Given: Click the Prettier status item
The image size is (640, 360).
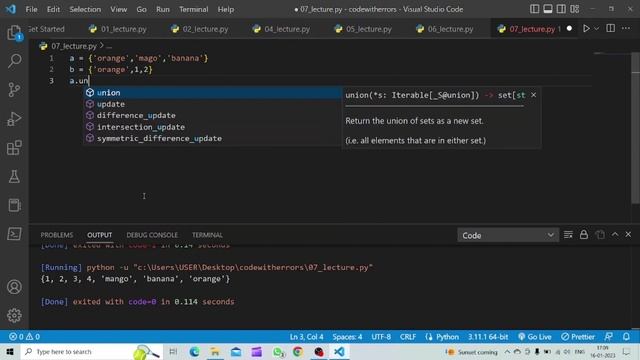Looking at the screenshot, I should coord(578,337).
